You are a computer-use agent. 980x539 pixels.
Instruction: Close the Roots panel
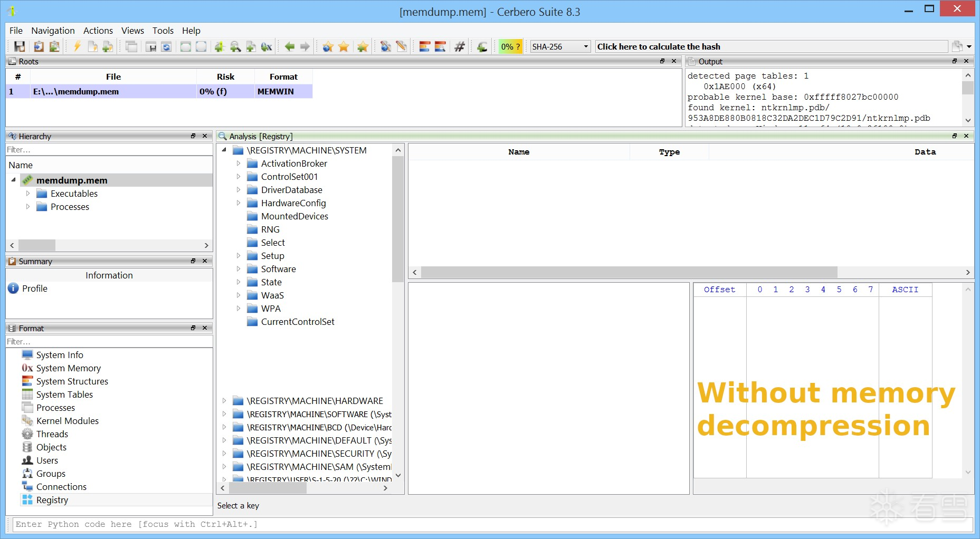(x=674, y=61)
